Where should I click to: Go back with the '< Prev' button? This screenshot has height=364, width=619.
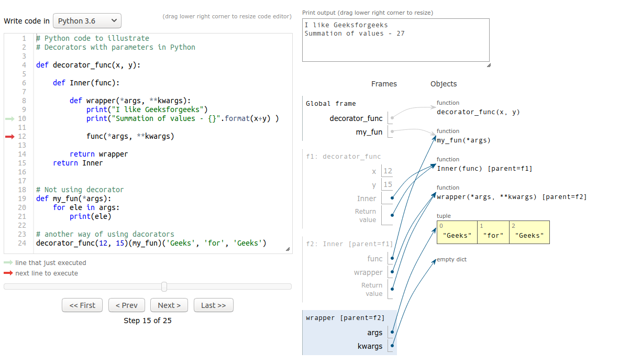127,305
